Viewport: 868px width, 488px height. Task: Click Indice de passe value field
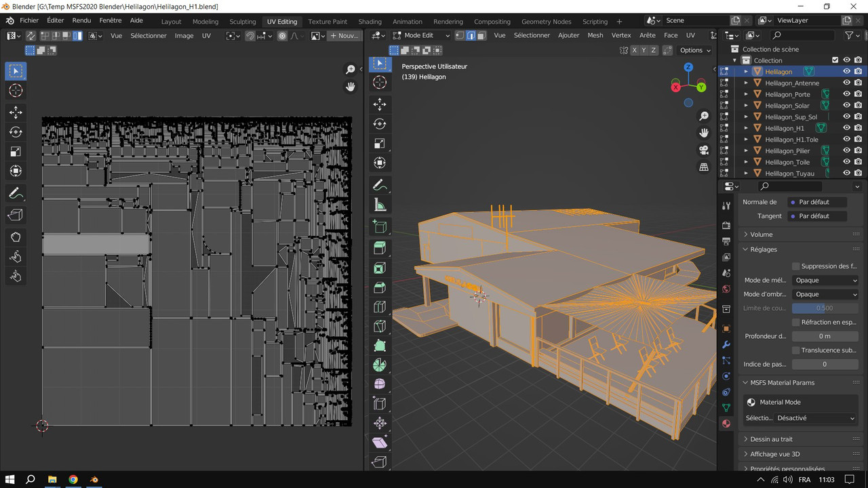coord(825,364)
